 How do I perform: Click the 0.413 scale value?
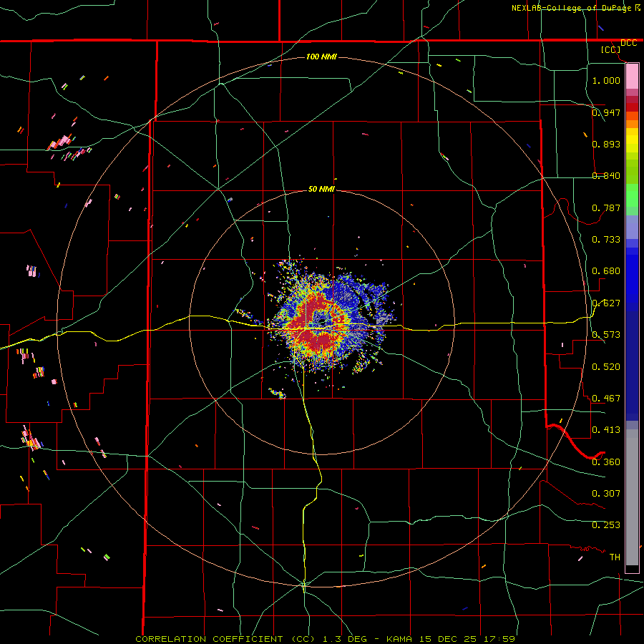click(606, 430)
